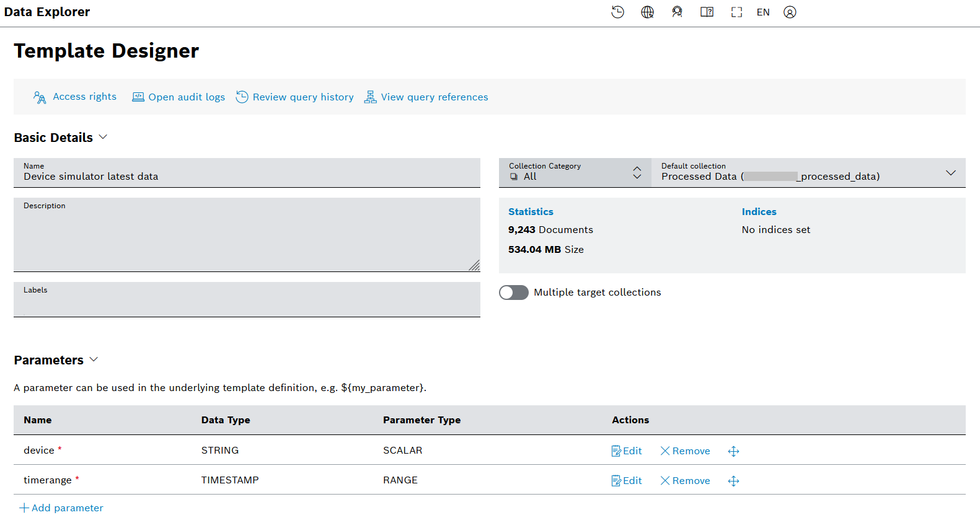The image size is (980, 515).
Task: Click the move handle for device parameter
Action: coord(733,451)
